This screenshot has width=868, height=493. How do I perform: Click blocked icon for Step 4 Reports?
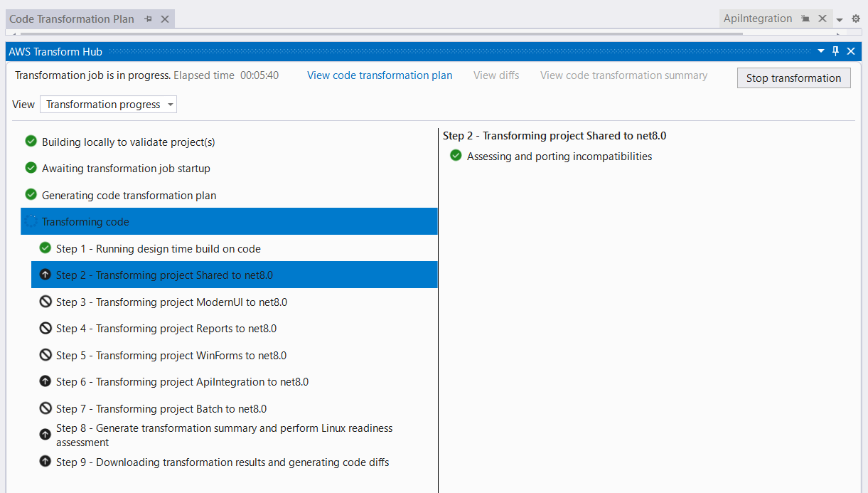tap(45, 328)
